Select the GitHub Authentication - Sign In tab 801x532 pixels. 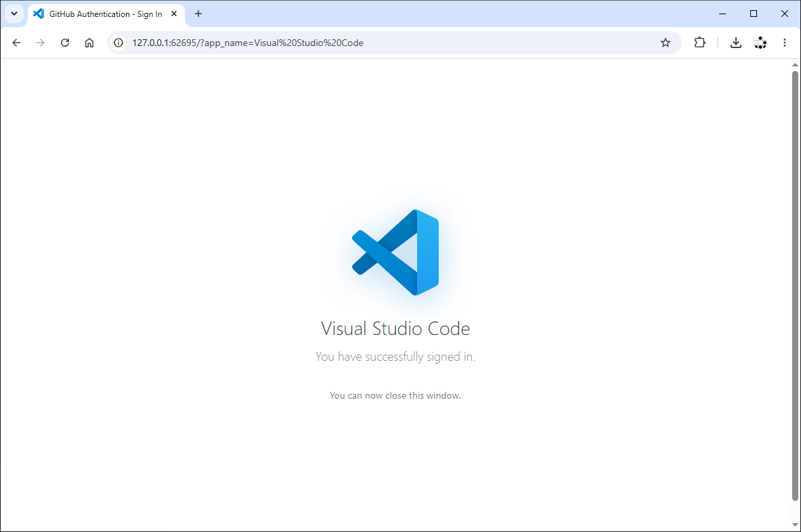pos(106,14)
